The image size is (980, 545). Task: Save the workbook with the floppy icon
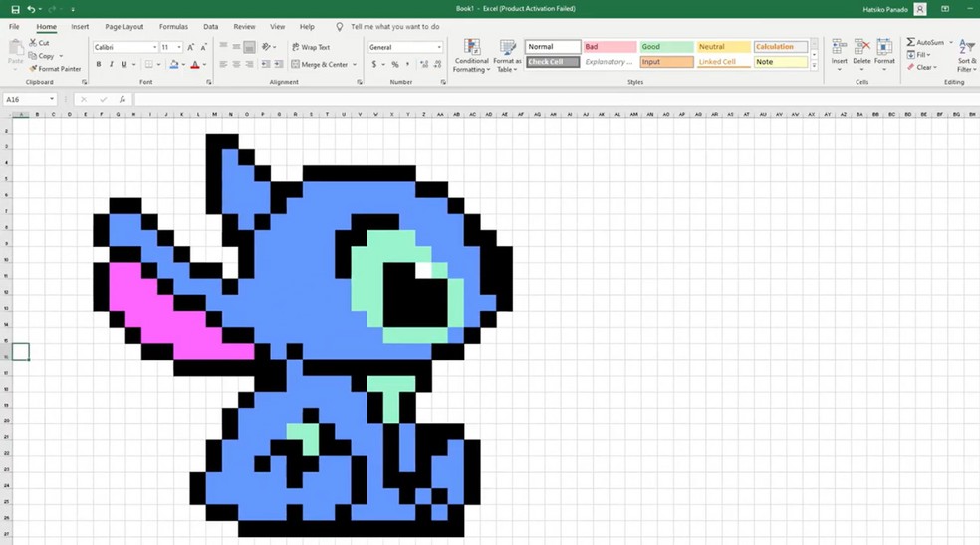click(16, 9)
